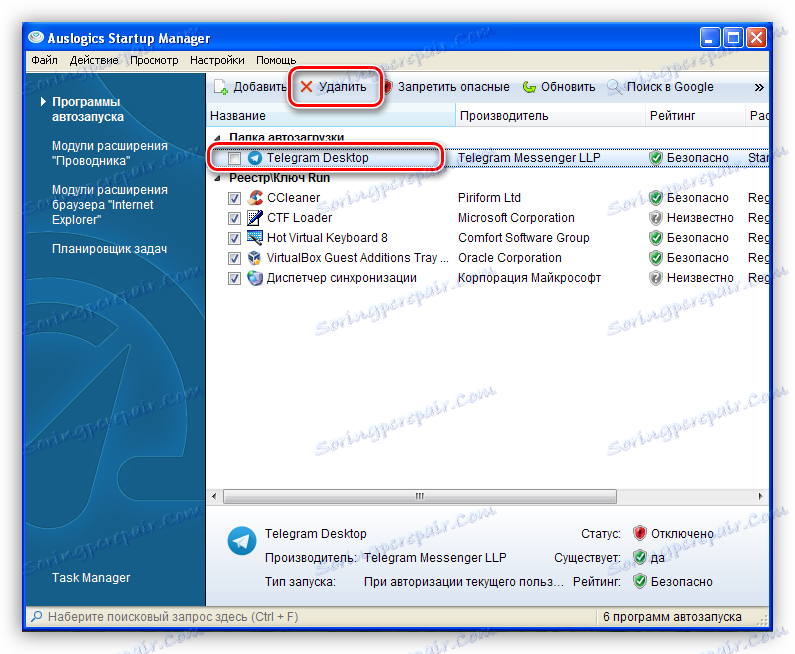Collapse the Папка автозагрузки group
795x654 pixels.
[218, 138]
